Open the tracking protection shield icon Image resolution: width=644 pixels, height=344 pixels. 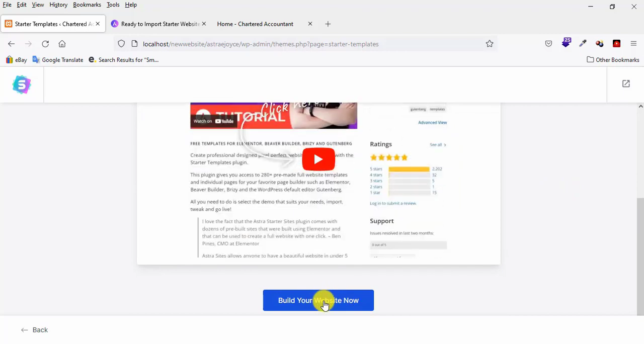121,44
